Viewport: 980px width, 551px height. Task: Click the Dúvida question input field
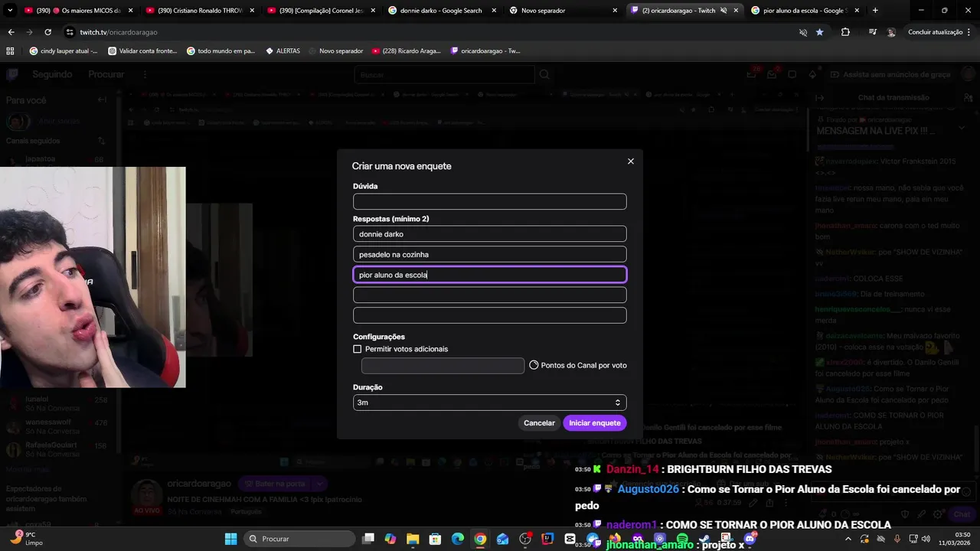click(x=489, y=201)
